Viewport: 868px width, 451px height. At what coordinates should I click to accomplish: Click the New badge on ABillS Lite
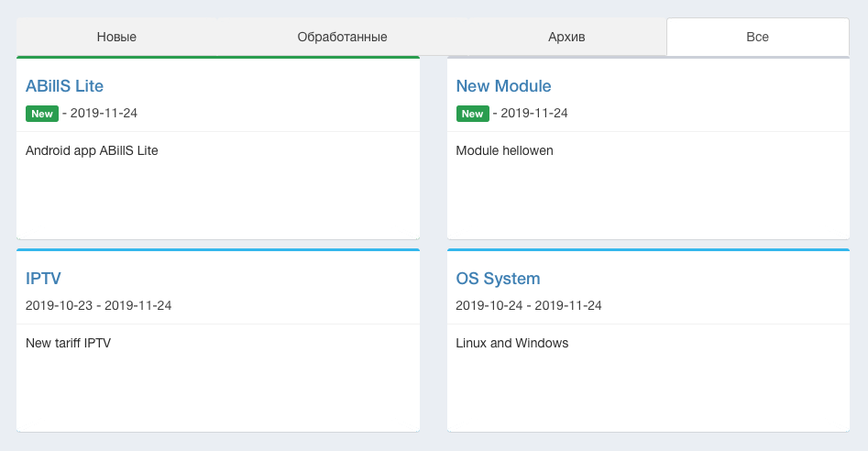(42, 114)
